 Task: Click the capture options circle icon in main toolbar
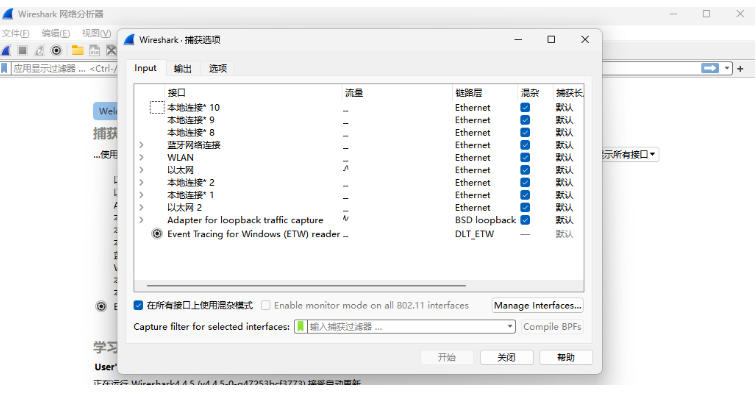click(x=56, y=50)
